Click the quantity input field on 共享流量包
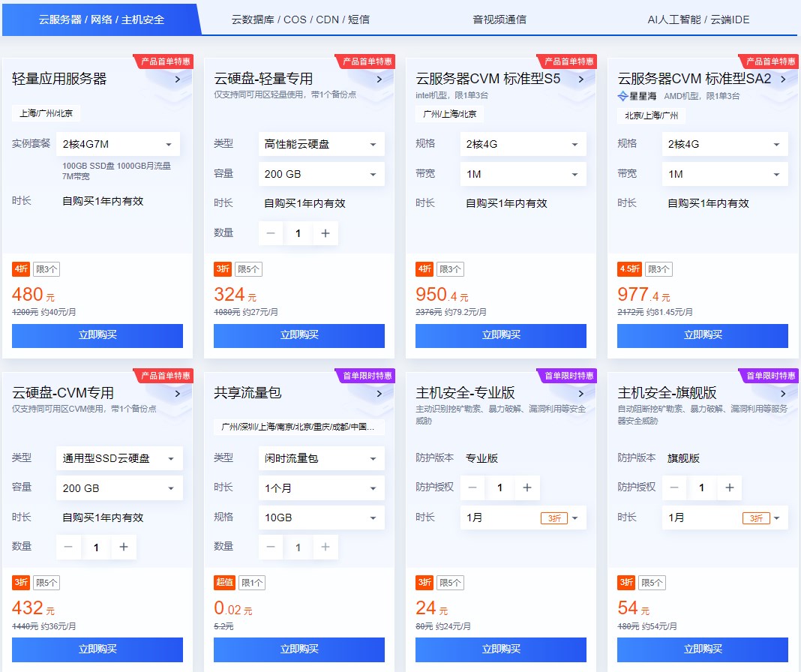The image size is (801, 672). click(298, 547)
